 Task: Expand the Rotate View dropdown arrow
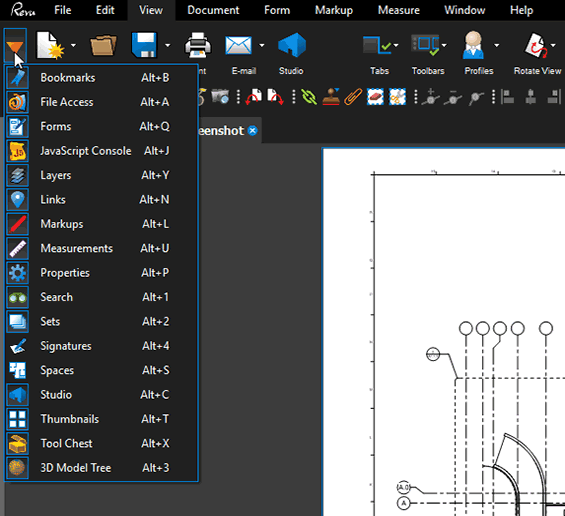[x=553, y=45]
